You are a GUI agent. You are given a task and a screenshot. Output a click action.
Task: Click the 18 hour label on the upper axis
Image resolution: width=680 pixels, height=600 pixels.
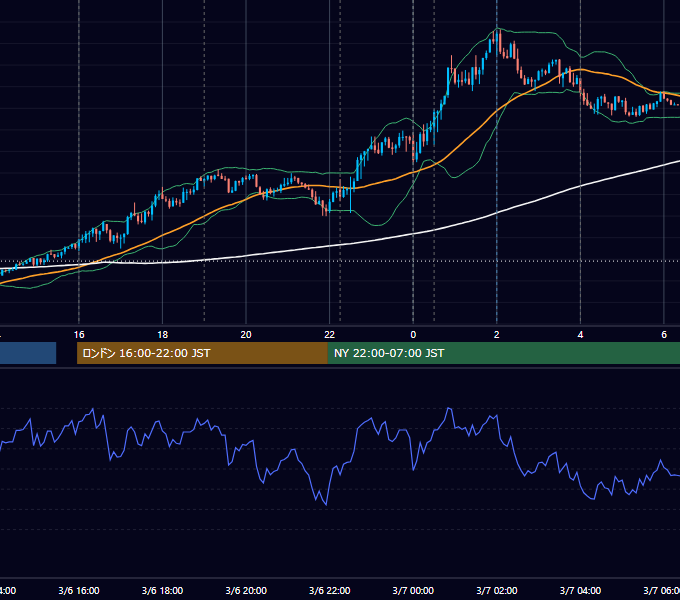[162, 335]
